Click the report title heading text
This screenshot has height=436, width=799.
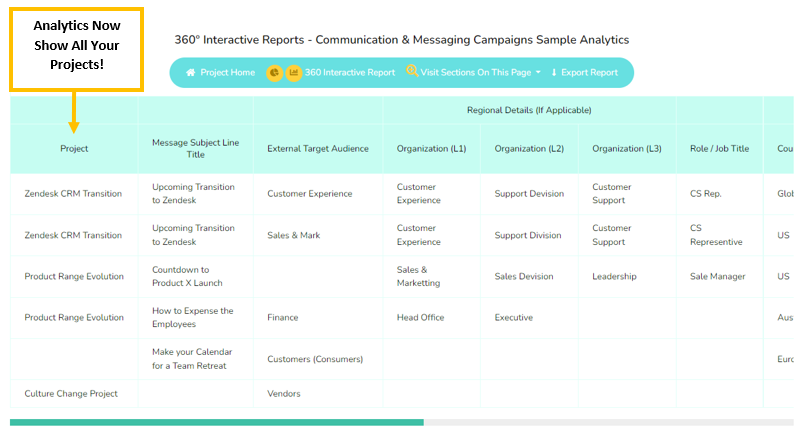tap(402, 40)
